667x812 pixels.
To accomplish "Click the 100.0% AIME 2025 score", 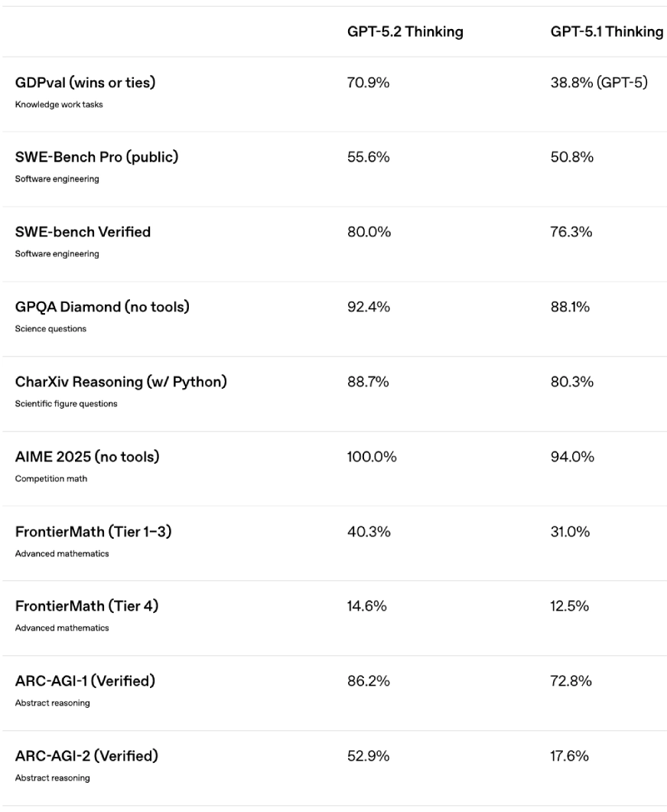I will click(x=372, y=457).
